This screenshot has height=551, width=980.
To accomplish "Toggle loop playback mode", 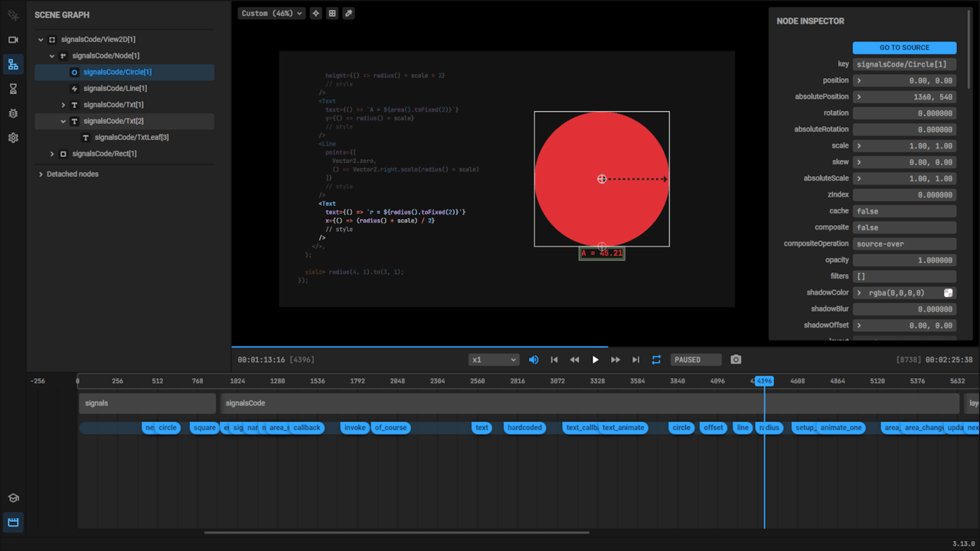I will (x=656, y=359).
